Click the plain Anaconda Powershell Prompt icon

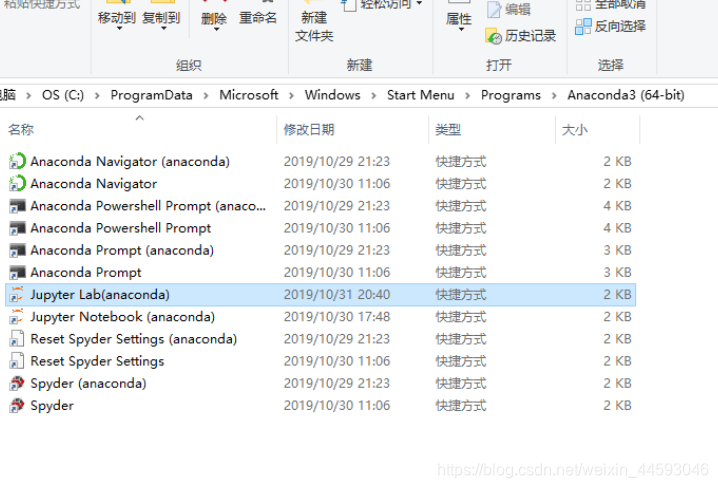point(17,228)
